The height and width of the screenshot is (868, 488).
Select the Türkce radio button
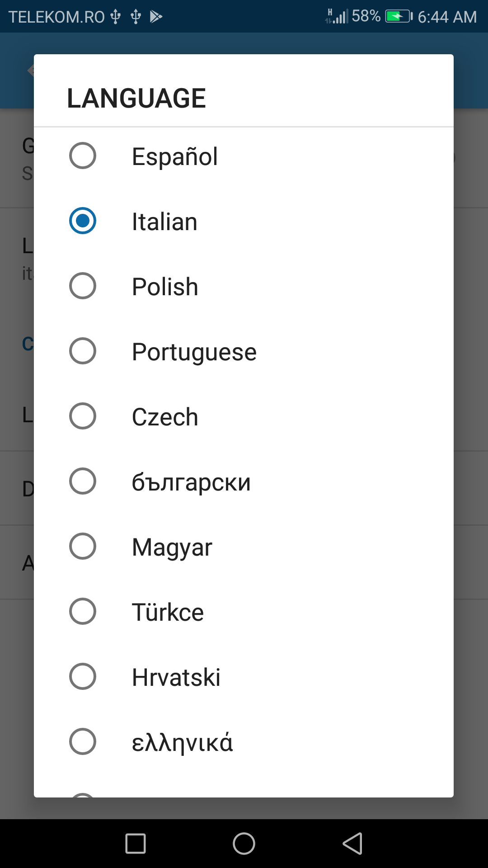83,611
